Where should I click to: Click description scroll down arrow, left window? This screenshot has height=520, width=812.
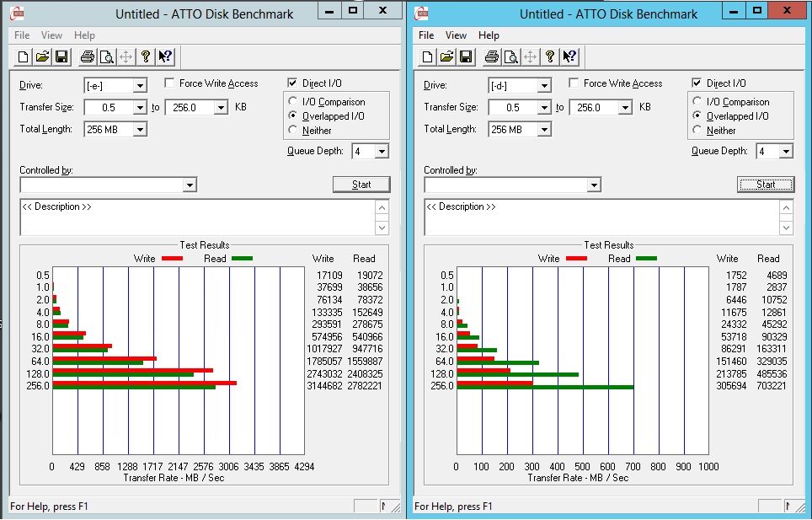382,228
